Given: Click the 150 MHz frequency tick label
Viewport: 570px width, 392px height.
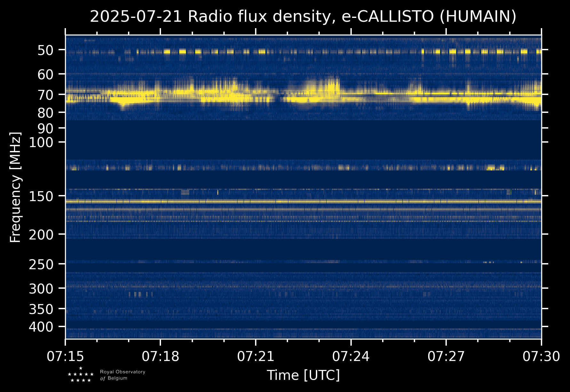Looking at the screenshot, I should [41, 196].
